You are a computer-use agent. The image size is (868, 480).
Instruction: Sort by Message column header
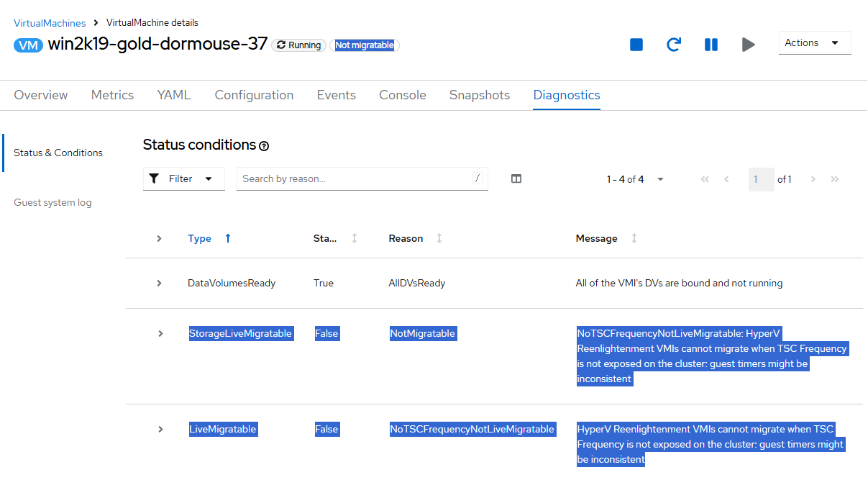pyautogui.click(x=607, y=238)
